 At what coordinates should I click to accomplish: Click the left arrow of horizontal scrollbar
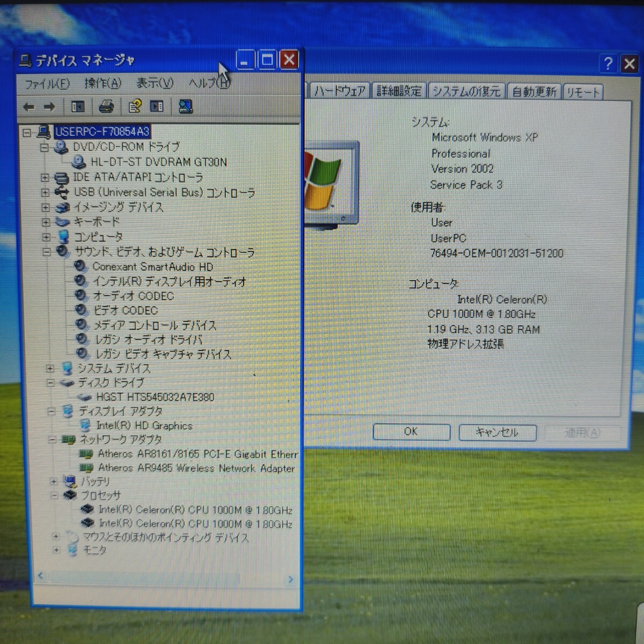(40, 576)
